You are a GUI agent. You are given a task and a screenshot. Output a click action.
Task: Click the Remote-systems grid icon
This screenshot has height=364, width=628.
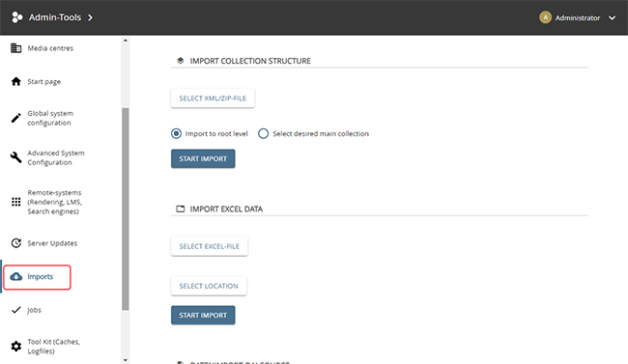tap(16, 202)
